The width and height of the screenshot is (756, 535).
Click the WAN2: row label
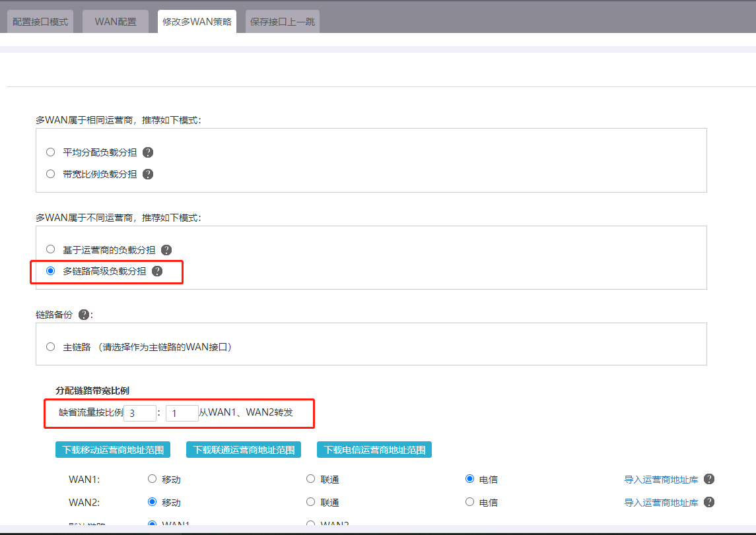85,503
